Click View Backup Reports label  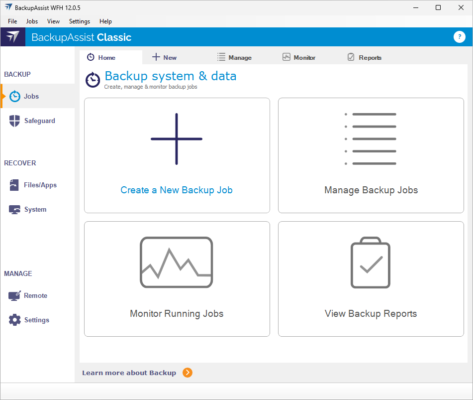click(x=371, y=314)
